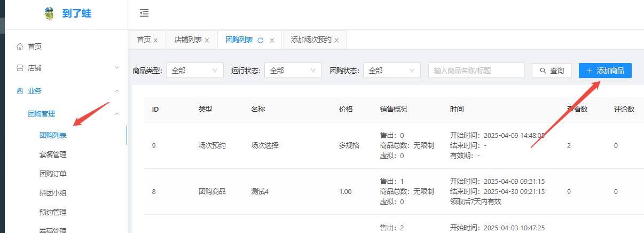Click the home icon beside 首页
This screenshot has height=233, width=644.
[x=20, y=46]
